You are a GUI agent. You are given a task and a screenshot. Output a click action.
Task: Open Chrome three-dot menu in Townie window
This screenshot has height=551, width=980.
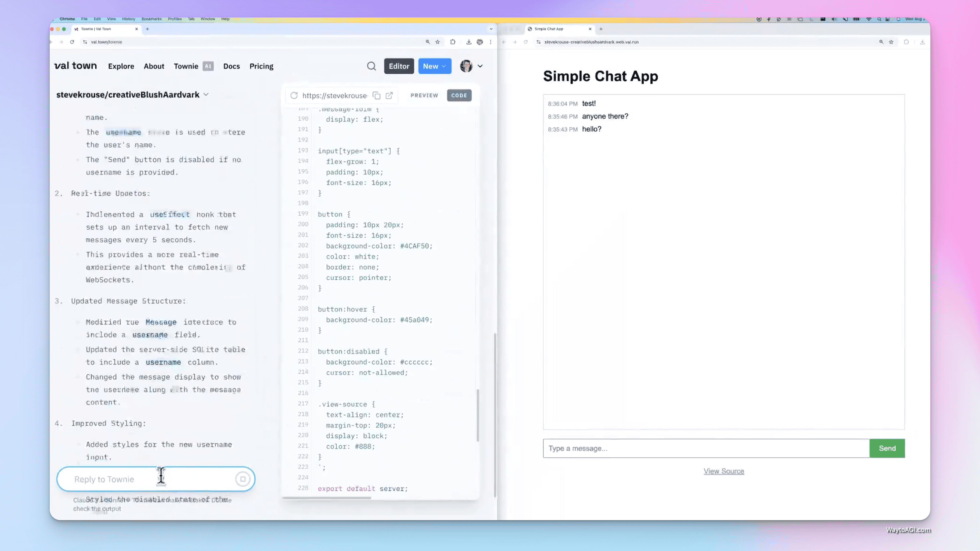click(490, 42)
